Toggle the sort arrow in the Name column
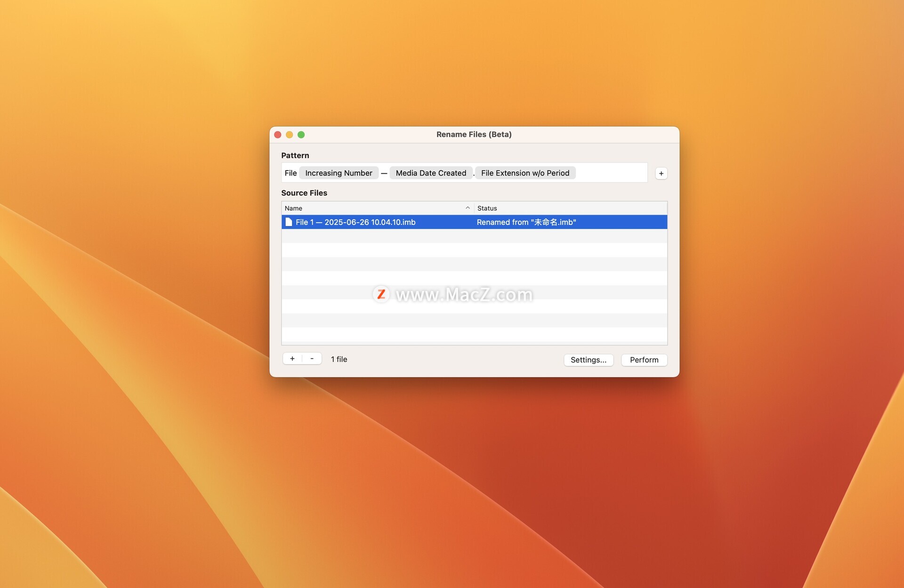Viewport: 904px width, 588px height. pyautogui.click(x=468, y=208)
